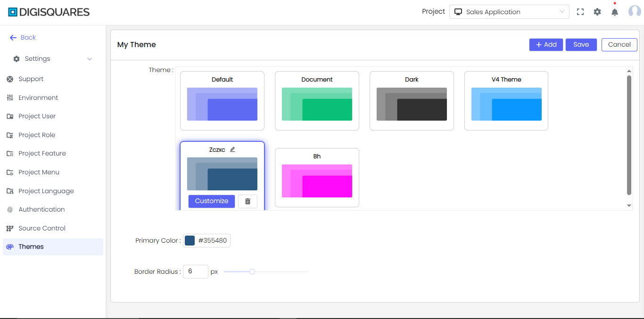Click the Border Radius number input
Viewport: 644px width, 319px height.
(x=196, y=272)
